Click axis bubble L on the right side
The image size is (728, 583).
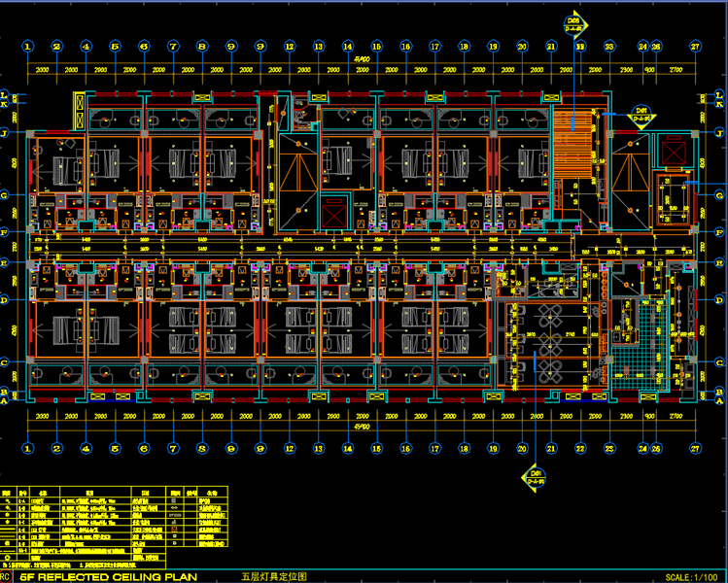point(719,94)
